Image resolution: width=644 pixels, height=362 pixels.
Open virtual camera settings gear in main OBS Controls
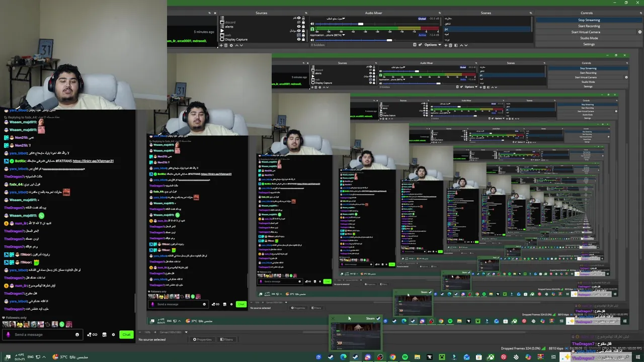click(640, 32)
